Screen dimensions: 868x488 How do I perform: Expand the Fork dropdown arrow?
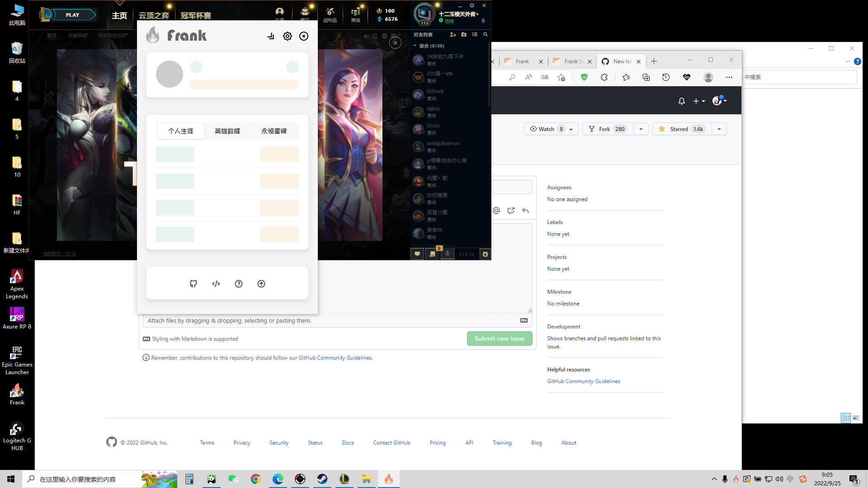(641, 129)
